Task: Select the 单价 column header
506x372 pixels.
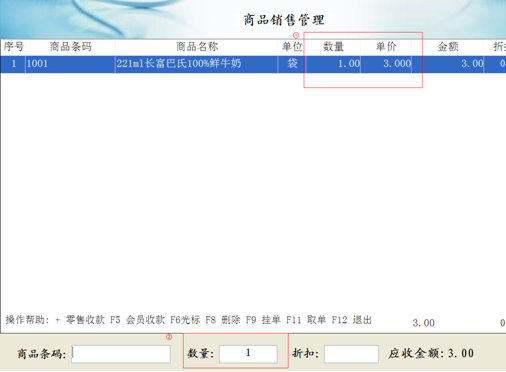Action: (386, 47)
